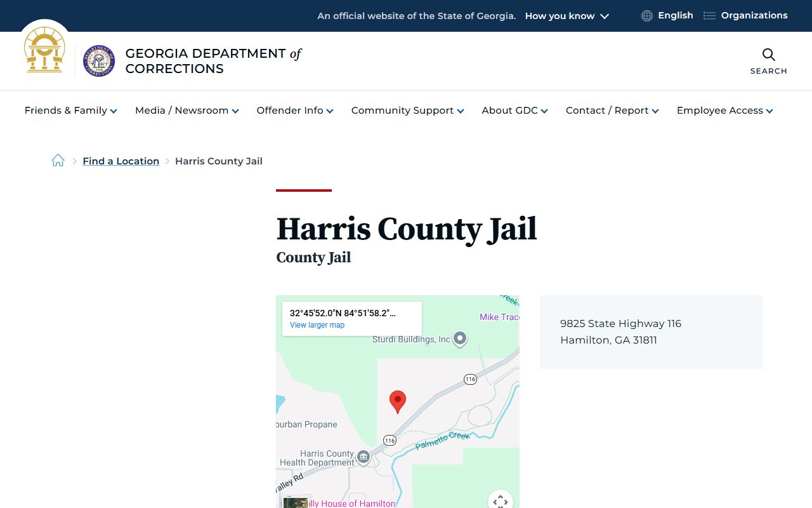Expand About GDC menu
Image resolution: width=812 pixels, height=508 pixels.
(x=515, y=110)
